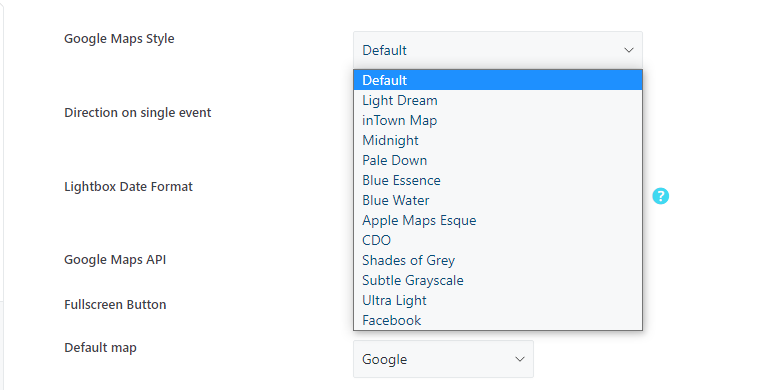Click the Google Maps Style label

(x=119, y=38)
